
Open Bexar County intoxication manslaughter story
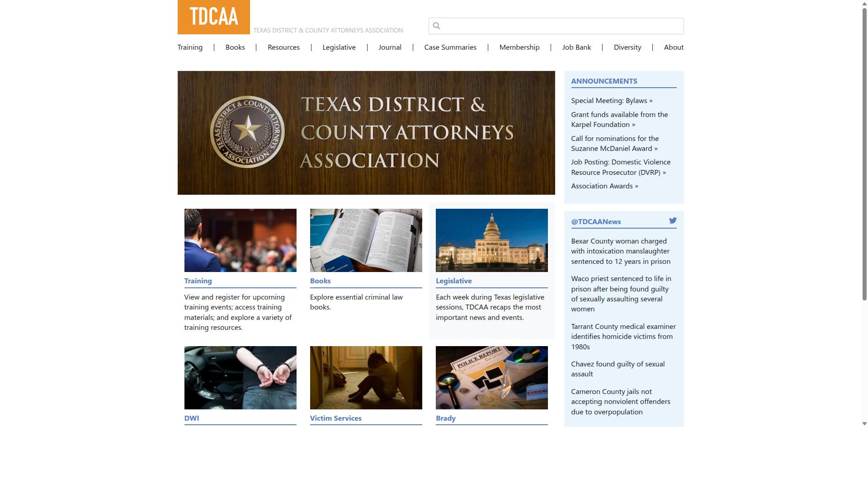[621, 251]
